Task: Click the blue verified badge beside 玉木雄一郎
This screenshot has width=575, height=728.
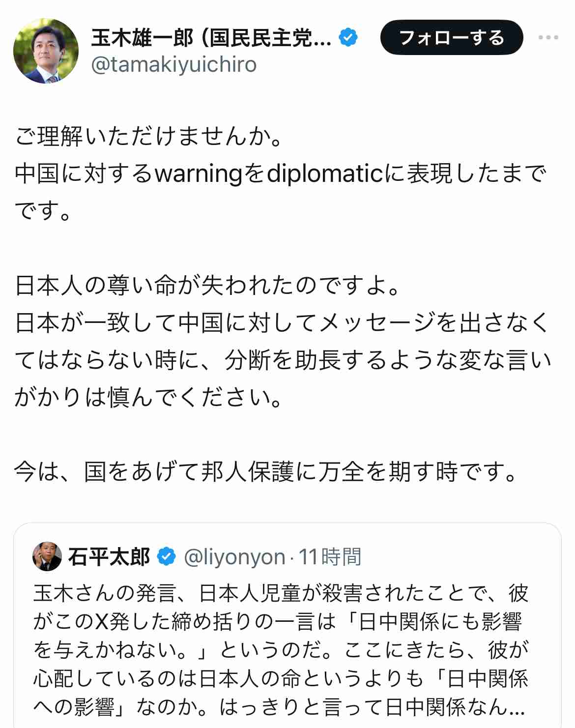Action: pyautogui.click(x=348, y=37)
